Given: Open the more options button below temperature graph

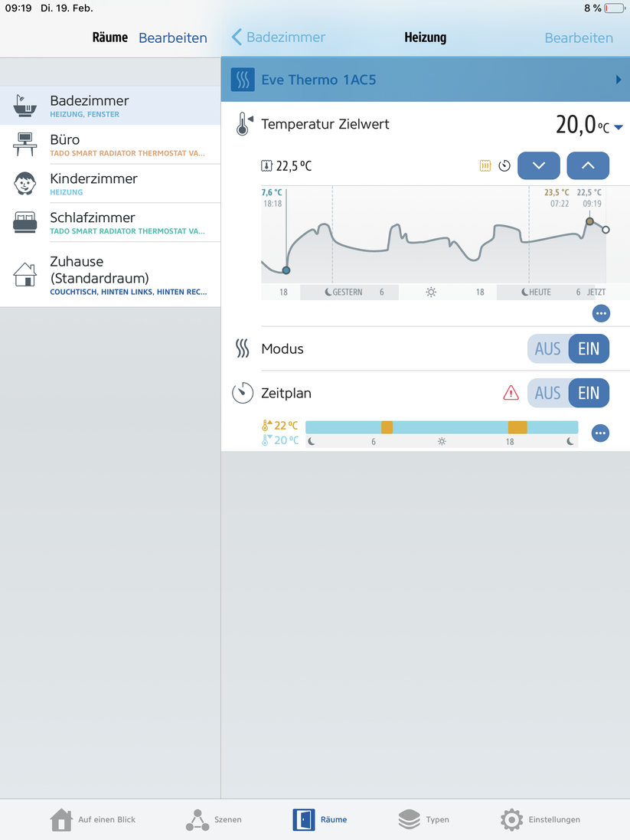Looking at the screenshot, I should 601,312.
